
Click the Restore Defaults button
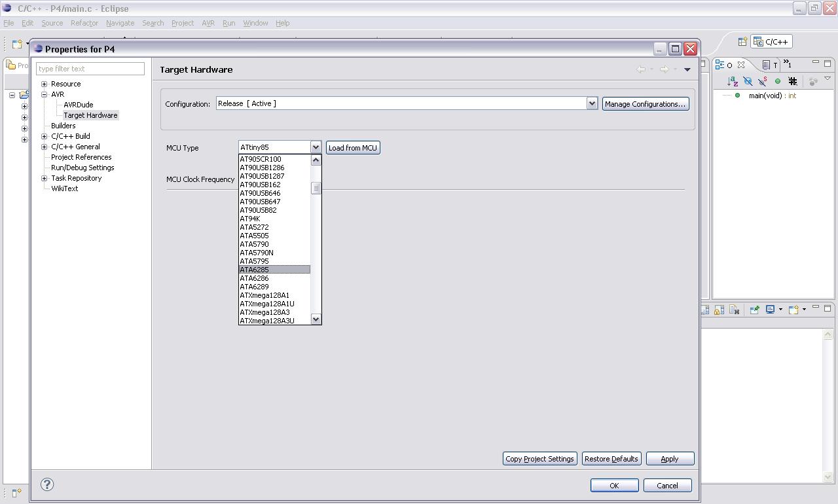tap(611, 458)
